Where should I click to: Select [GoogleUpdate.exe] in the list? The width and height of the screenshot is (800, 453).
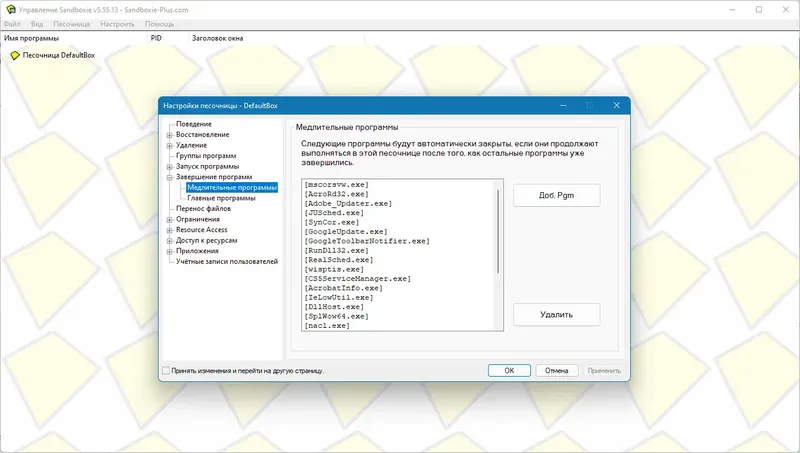click(345, 232)
